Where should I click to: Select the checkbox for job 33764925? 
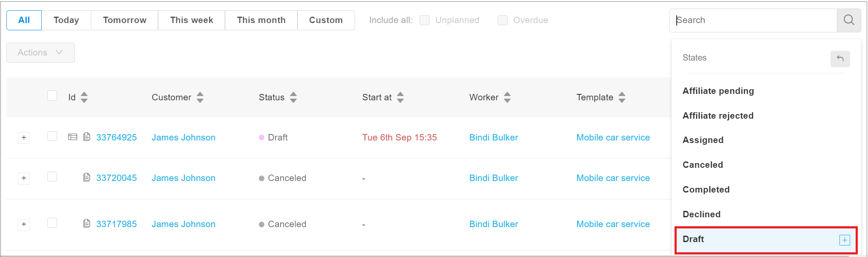tap(52, 135)
